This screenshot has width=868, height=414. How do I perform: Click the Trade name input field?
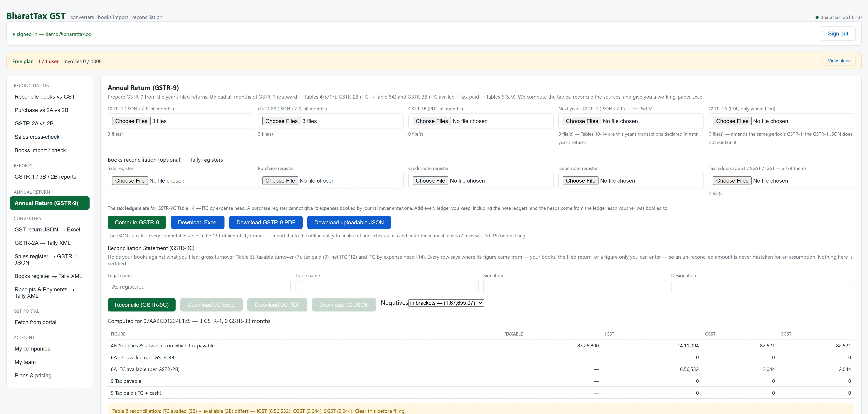(x=387, y=287)
